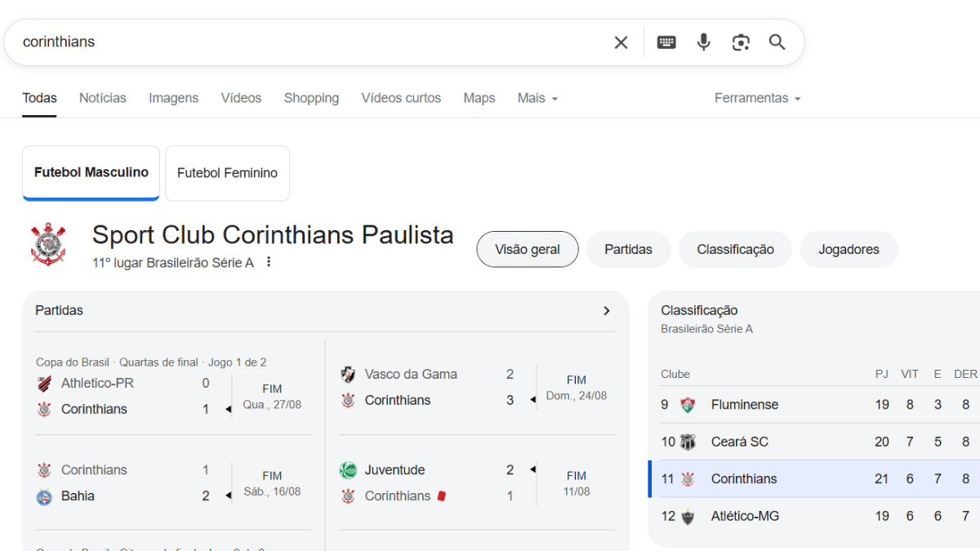Screen dimensions: 980x551
Task: Select Atlético-MG row in standings table
Action: (x=745, y=516)
